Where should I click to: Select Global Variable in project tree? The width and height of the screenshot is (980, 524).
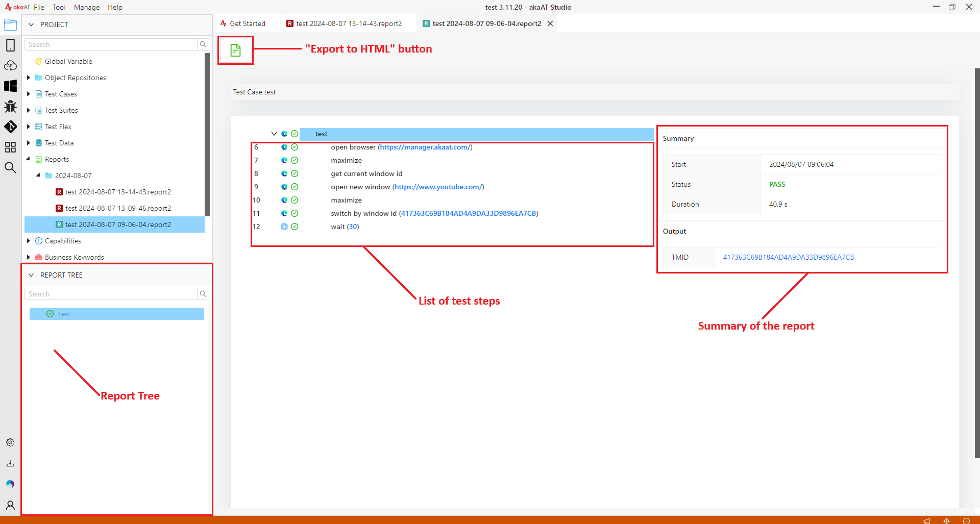point(68,61)
